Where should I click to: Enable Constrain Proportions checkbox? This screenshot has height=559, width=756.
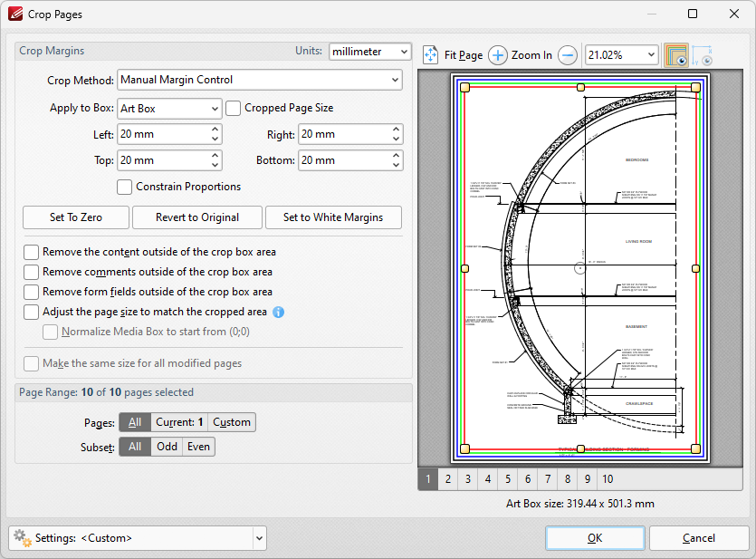tap(124, 187)
